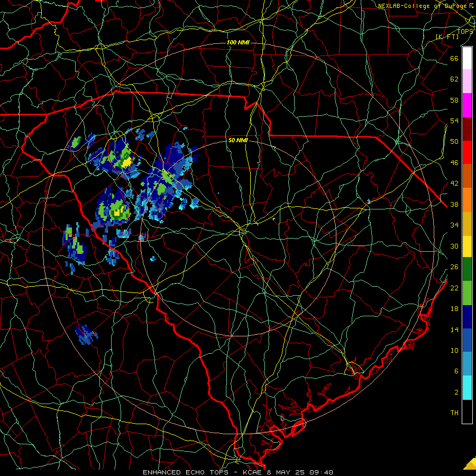Screen dimensions: 476x476
Task: Click the legend value '42'
Action: pyautogui.click(x=454, y=184)
